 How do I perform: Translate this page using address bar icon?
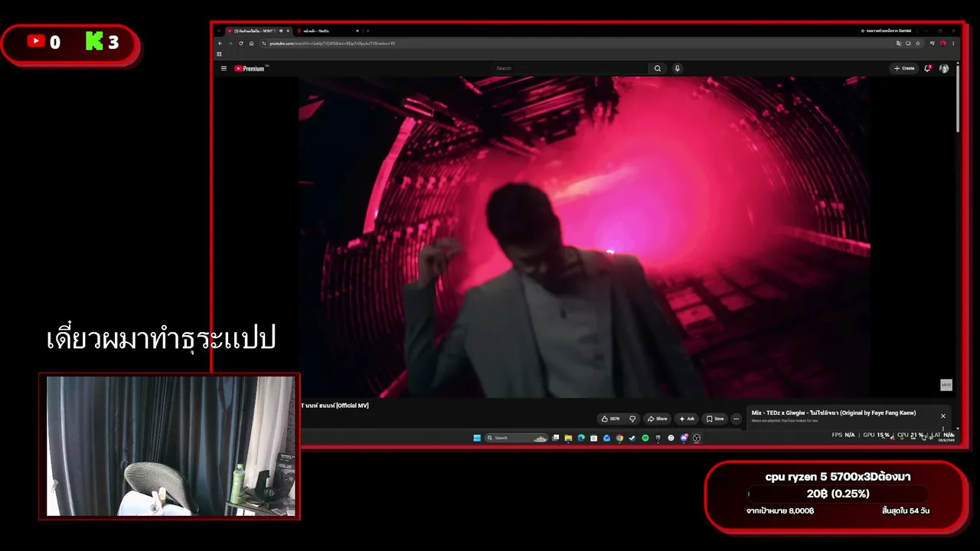pyautogui.click(x=898, y=43)
